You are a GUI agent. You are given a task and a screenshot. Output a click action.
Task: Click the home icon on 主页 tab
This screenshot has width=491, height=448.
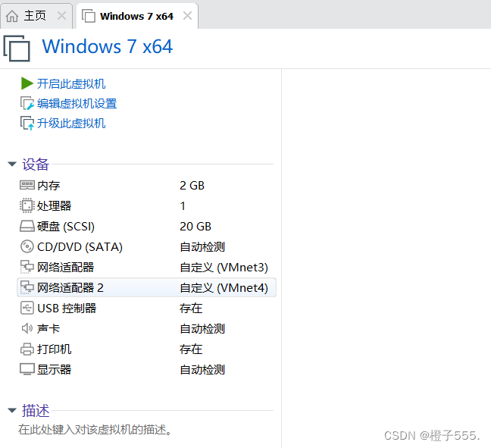click(x=12, y=16)
